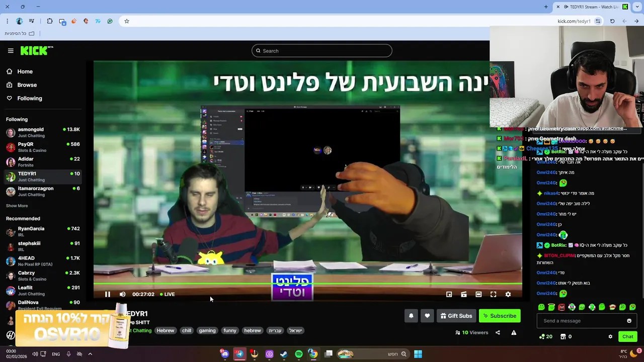
Task: Enter fullscreen in video player
Action: 493,294
